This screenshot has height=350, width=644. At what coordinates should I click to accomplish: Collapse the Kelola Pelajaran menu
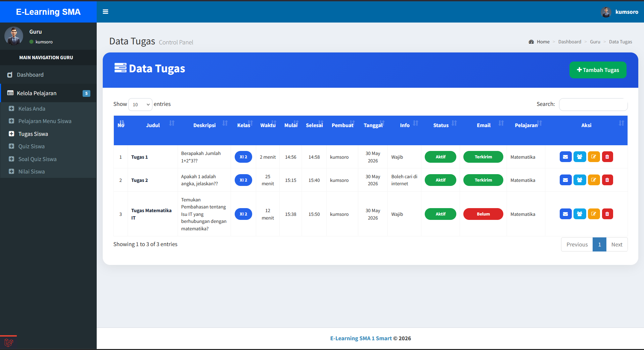point(48,93)
